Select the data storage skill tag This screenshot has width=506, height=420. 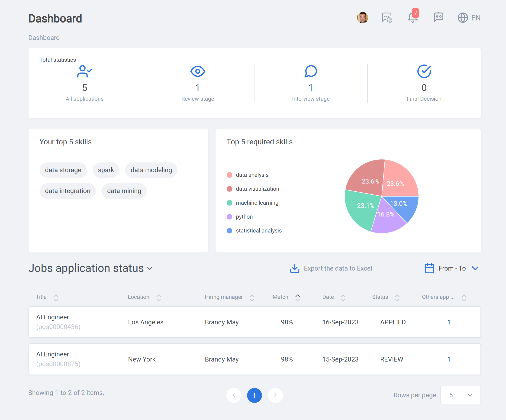[x=63, y=170]
